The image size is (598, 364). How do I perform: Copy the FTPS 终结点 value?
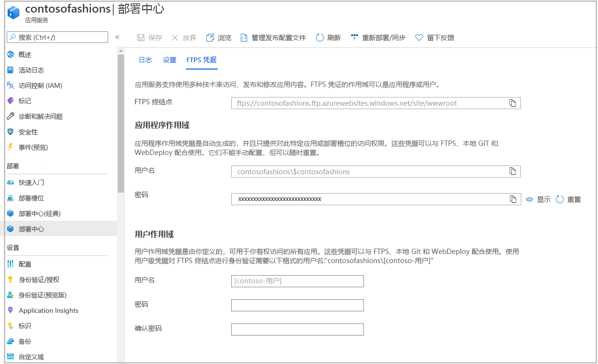point(513,103)
